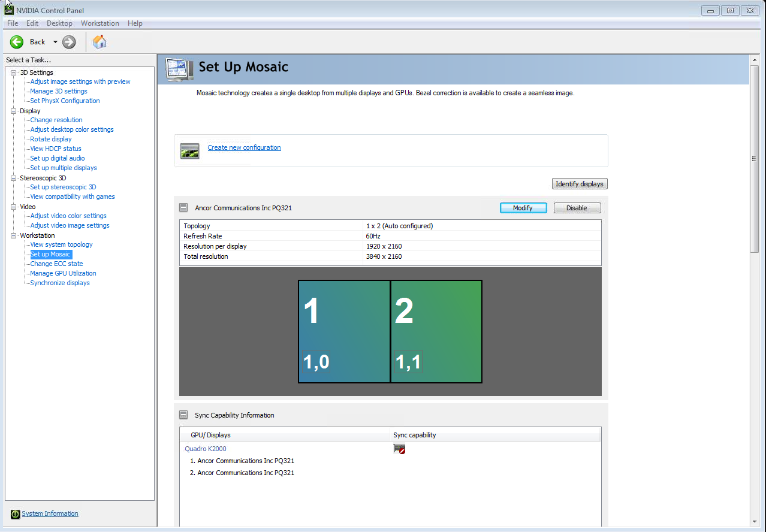Open the Back history dropdown arrow
Image resolution: width=766 pixels, height=532 pixels.
[x=55, y=42]
